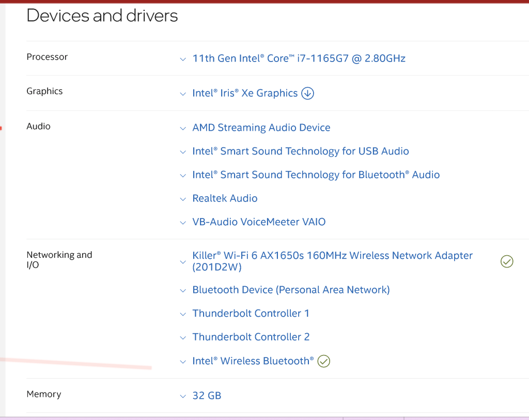Expand the Thunderbolt Controller 2 chevron
This screenshot has height=420, width=529.
coord(183,338)
